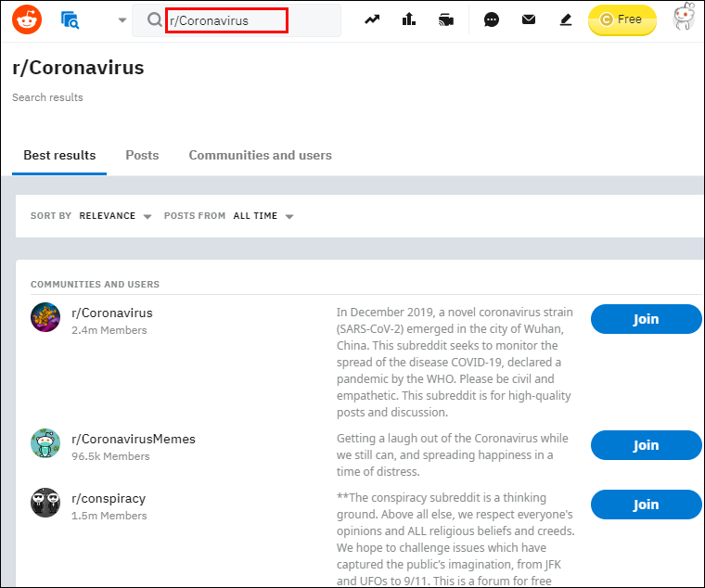The image size is (705, 588).
Task: Click the search results feed icon
Action: [70, 20]
